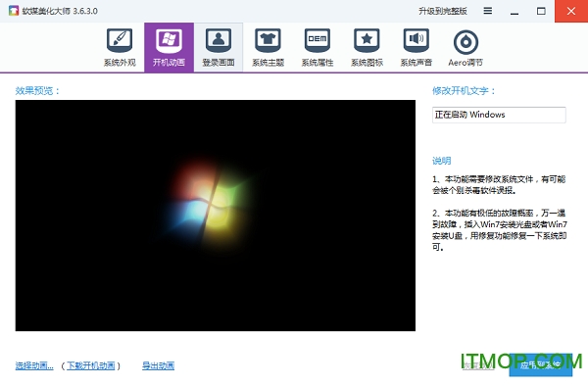Open the 系统属性 OEM properties section
The image size is (588, 386).
pyautogui.click(x=318, y=47)
